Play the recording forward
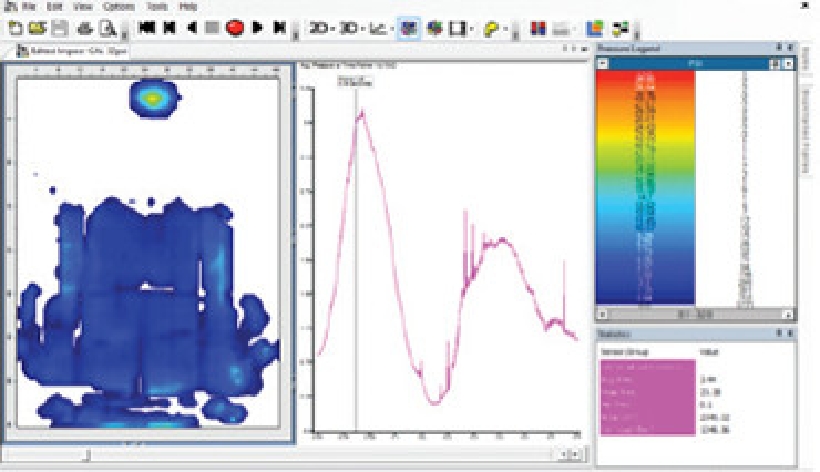The width and height of the screenshot is (820, 472). coord(258,27)
